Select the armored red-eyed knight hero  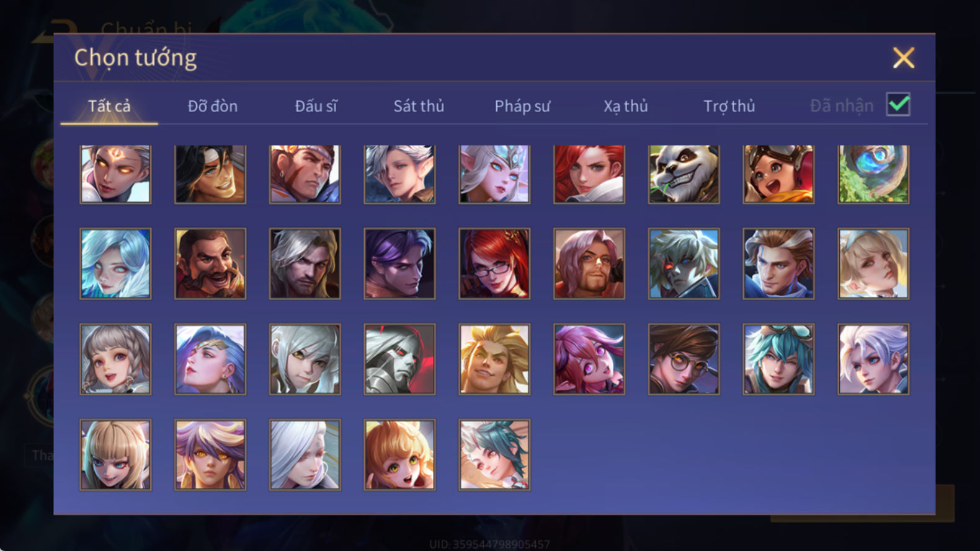[399, 359]
